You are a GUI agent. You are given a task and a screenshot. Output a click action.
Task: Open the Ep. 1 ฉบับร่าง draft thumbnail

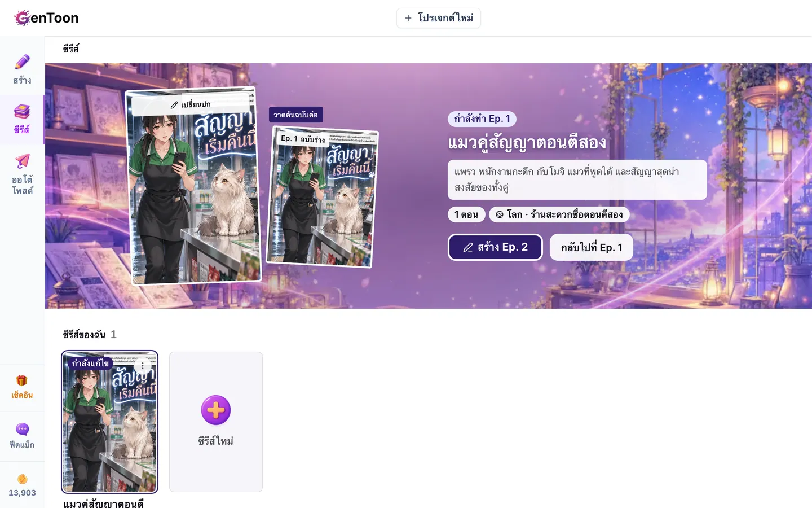coord(322,196)
